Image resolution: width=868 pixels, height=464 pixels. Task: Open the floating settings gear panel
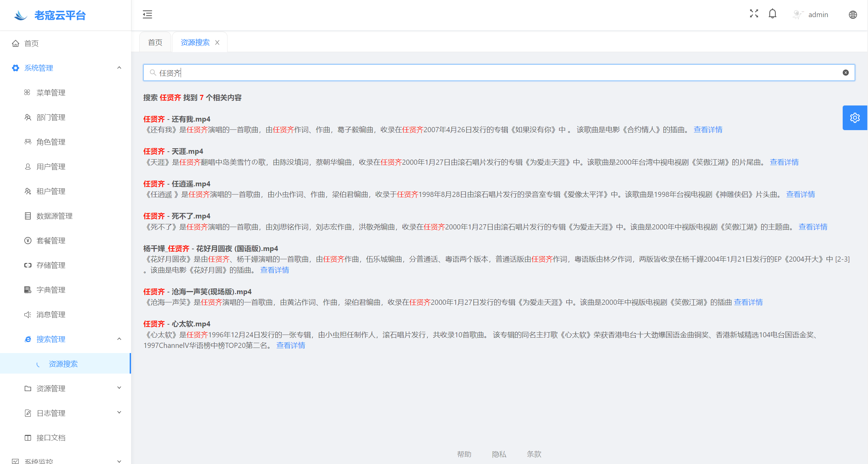tap(855, 118)
